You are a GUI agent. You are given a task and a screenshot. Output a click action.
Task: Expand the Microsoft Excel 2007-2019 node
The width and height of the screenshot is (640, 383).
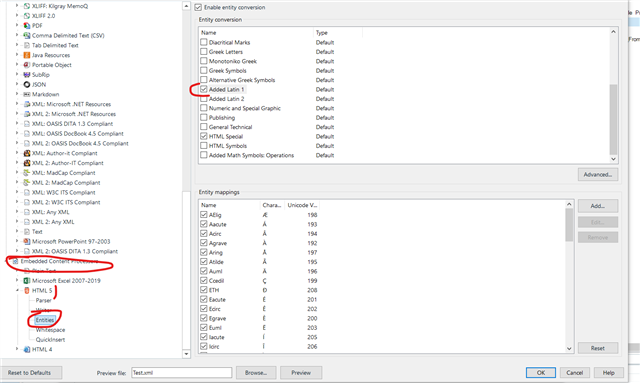pos(17,280)
